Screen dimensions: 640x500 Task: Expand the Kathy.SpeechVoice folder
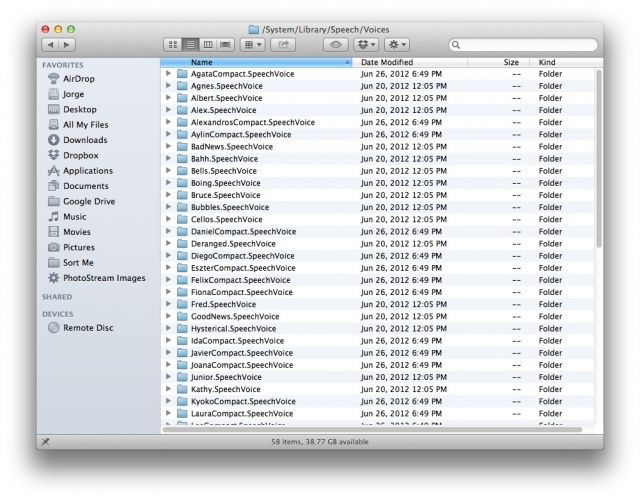tap(168, 389)
